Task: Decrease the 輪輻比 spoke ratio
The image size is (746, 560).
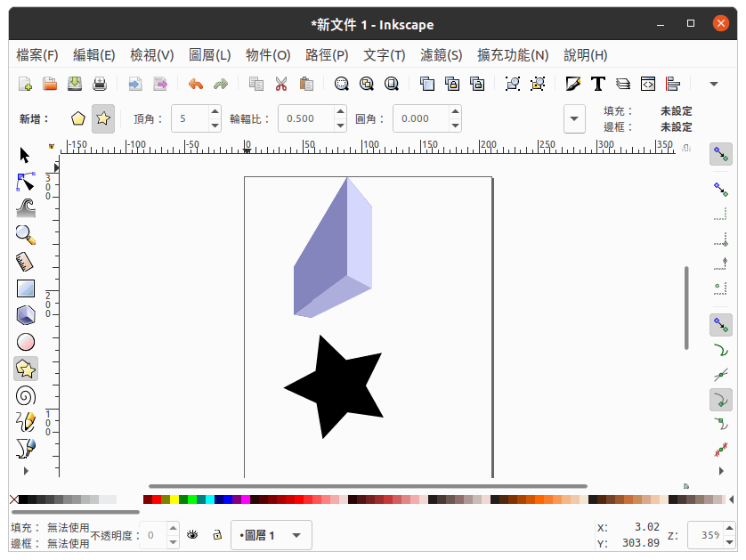Action: (340, 126)
